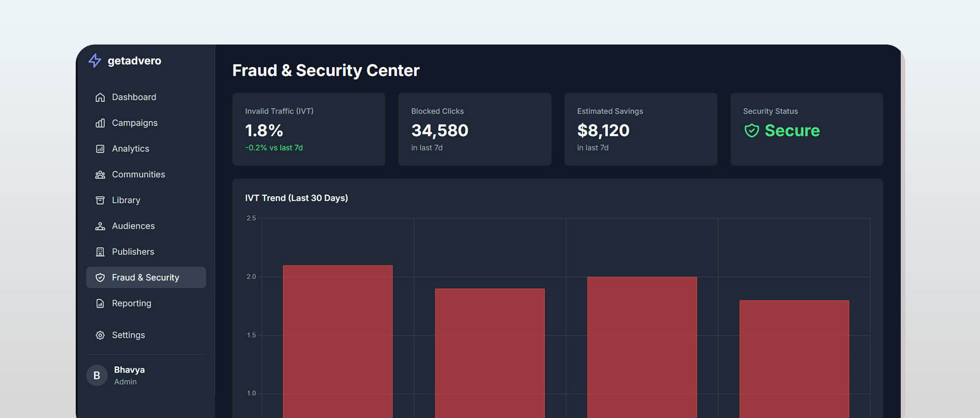Click the Invalid Traffic (IVT) card
Image resolution: width=980 pixels, height=418 pixels.
pos(308,129)
